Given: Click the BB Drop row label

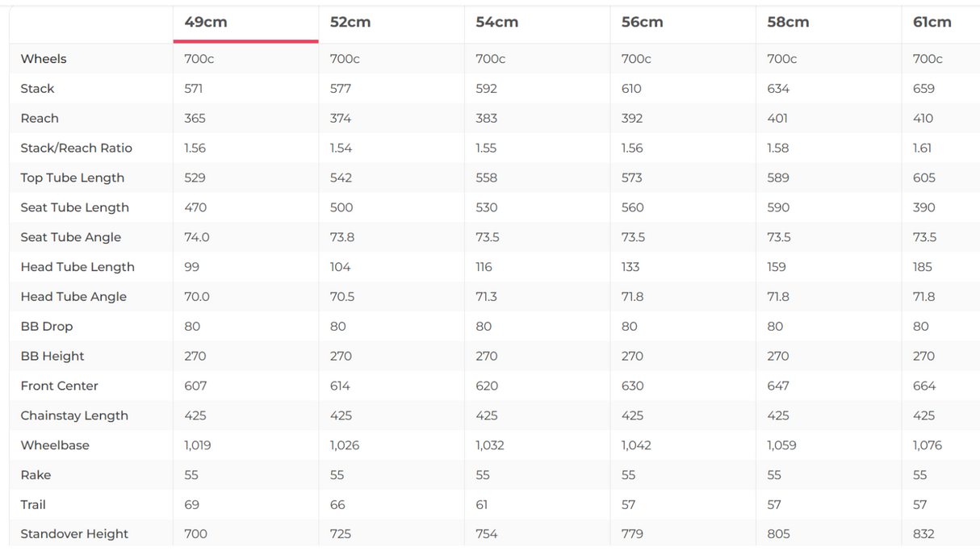Looking at the screenshot, I should (x=47, y=327).
